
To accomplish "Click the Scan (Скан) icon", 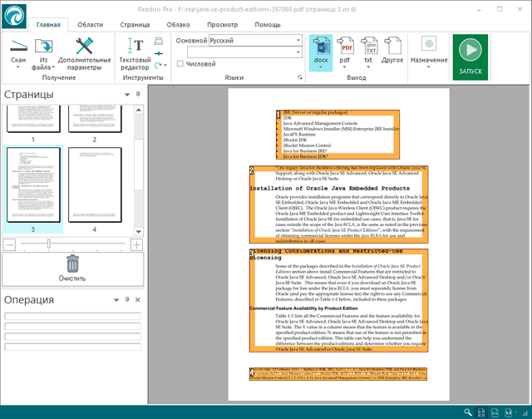I will click(x=18, y=45).
